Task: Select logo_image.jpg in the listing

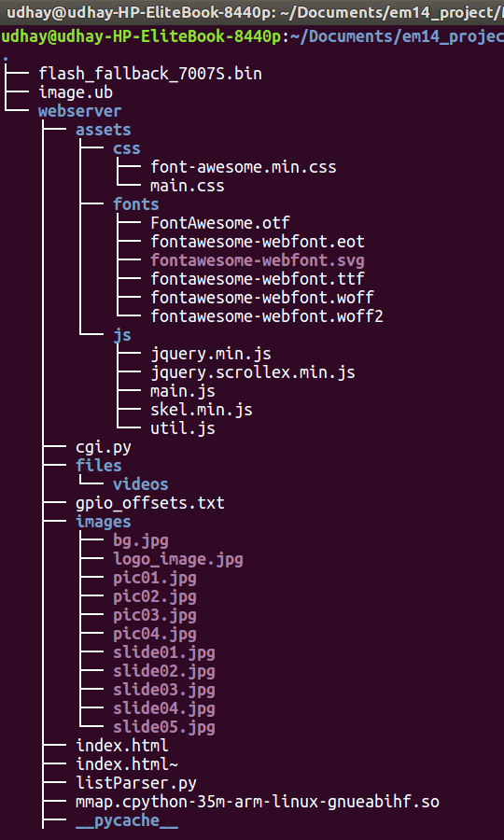Action: pyautogui.click(x=178, y=559)
